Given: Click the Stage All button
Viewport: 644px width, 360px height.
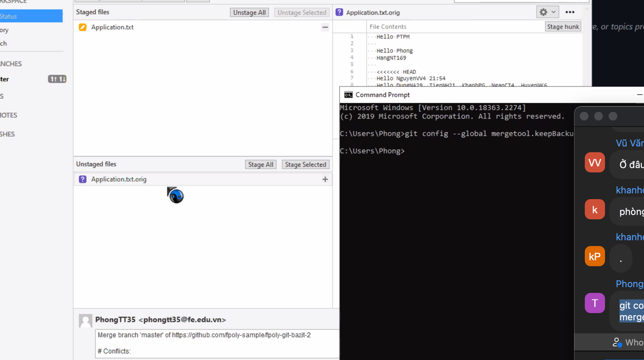Looking at the screenshot, I should click(x=261, y=164).
